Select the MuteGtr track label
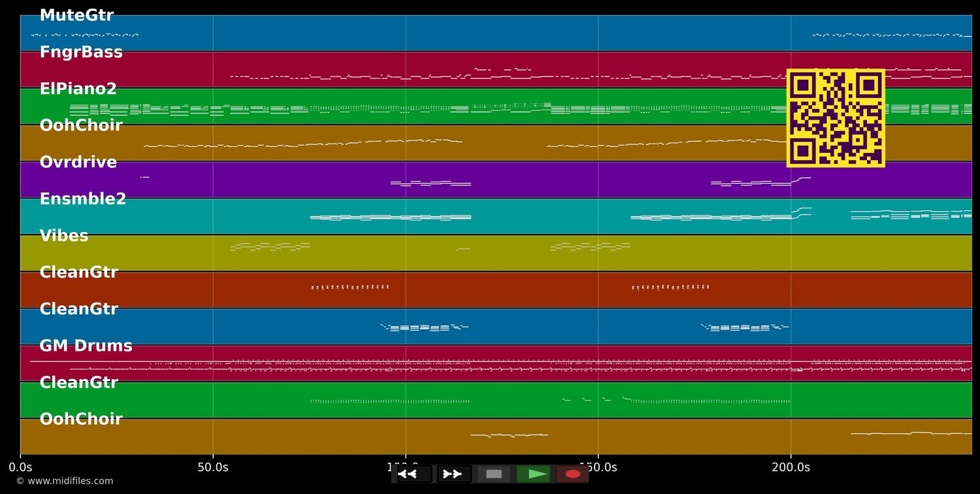980x494 pixels. [76, 16]
